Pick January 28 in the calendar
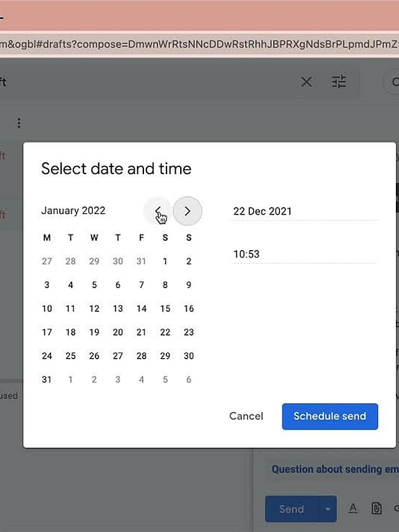The image size is (399, 532). pyautogui.click(x=142, y=356)
